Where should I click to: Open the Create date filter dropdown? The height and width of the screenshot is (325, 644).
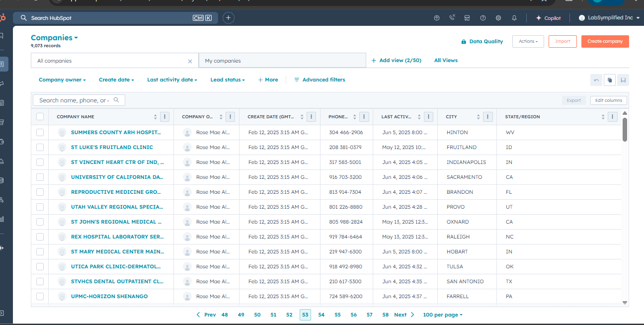[117, 80]
